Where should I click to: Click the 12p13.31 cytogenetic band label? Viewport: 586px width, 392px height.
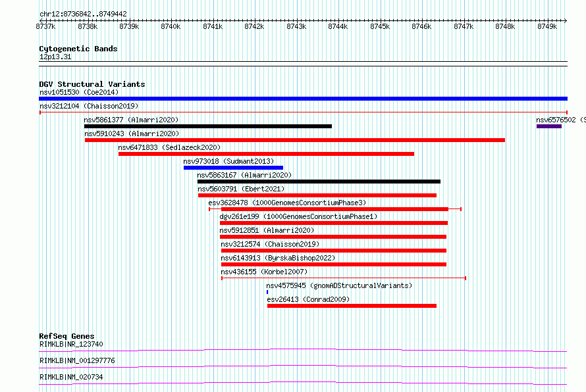tap(55, 57)
